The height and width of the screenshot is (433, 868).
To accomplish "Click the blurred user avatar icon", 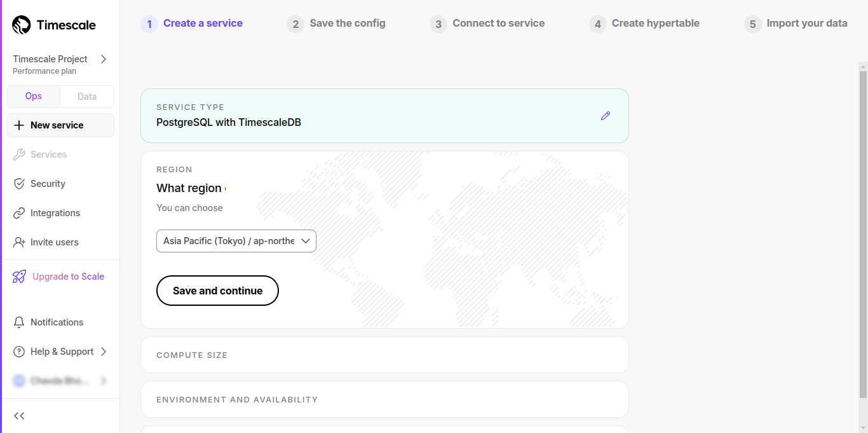I will pos(19,381).
